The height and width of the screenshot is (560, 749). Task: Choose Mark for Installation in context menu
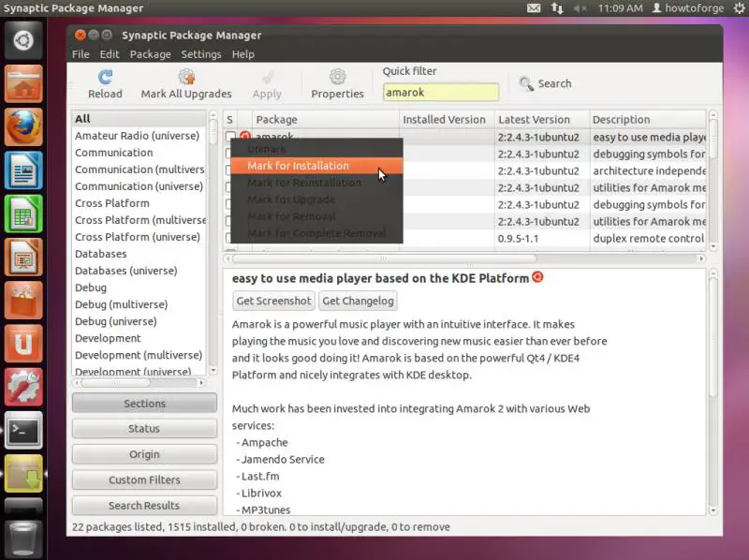[316, 166]
